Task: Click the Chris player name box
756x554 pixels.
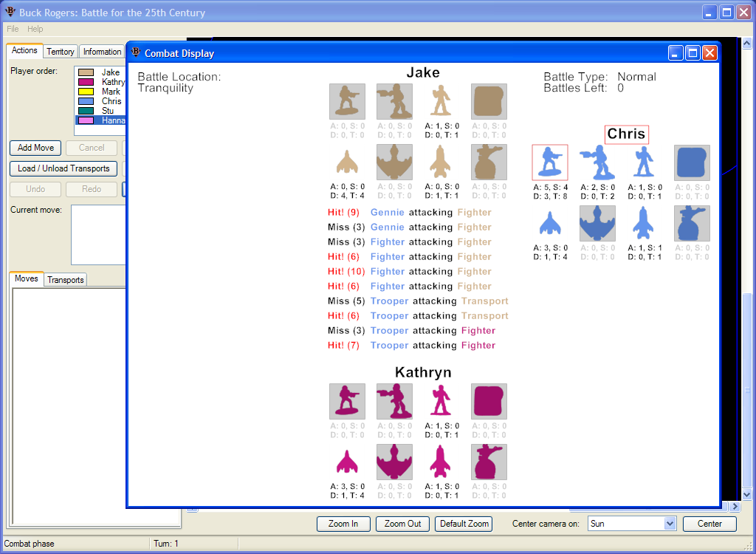Action: click(x=626, y=134)
